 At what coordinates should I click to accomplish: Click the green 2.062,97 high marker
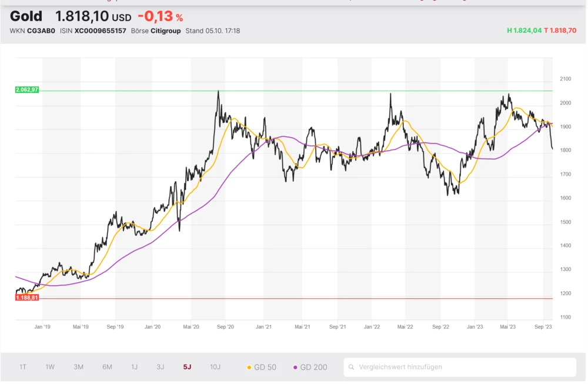tap(27, 90)
